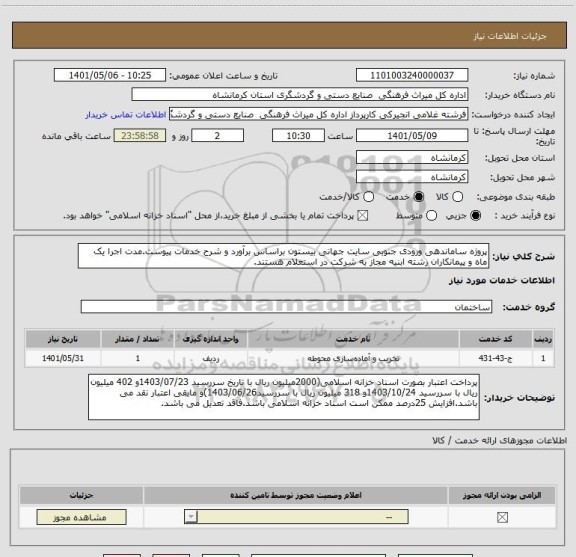Click the شهر محل تحویل field کرمانشاه
The width and height of the screenshot is (576, 557).
coord(412,177)
